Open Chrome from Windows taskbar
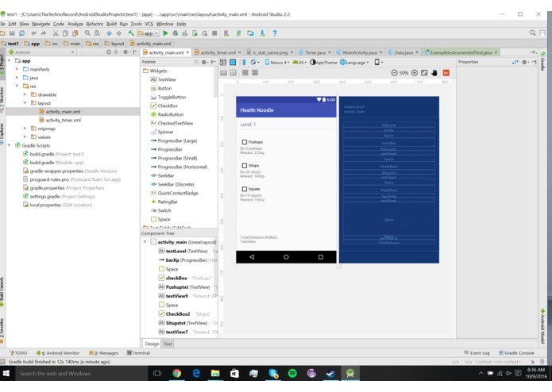Screen dimensions: 552x392 tap(177, 374)
